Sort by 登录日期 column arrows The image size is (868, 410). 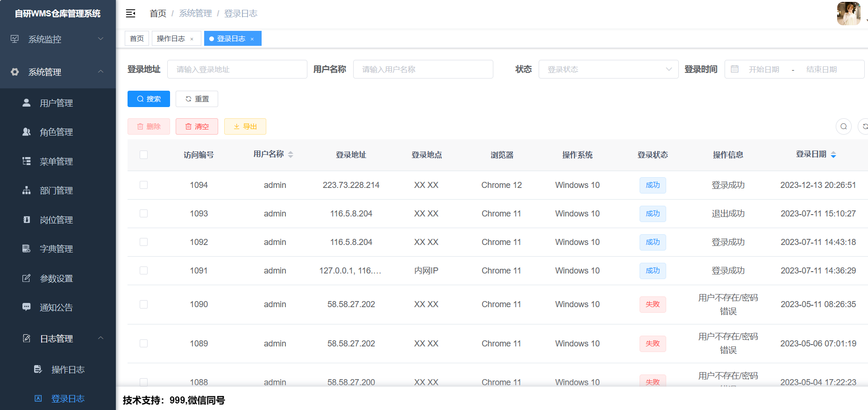pos(833,154)
